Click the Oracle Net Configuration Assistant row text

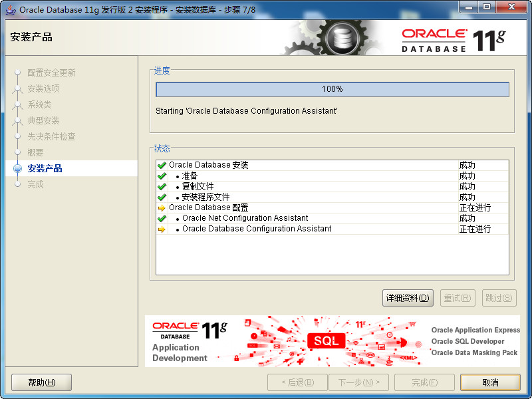click(245, 218)
